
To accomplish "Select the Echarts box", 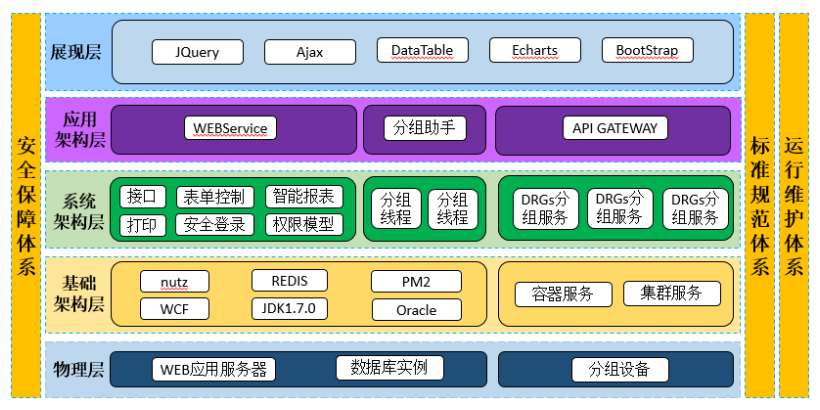I will click(x=535, y=50).
